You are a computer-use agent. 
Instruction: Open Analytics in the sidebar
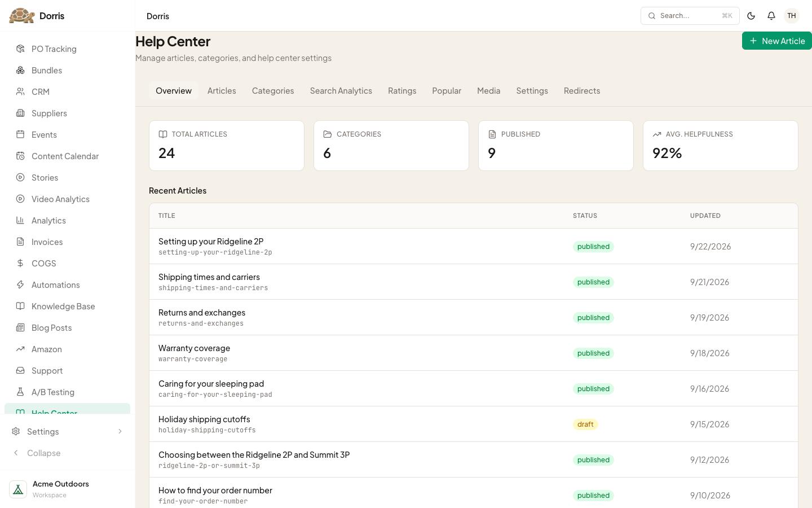coord(67,220)
